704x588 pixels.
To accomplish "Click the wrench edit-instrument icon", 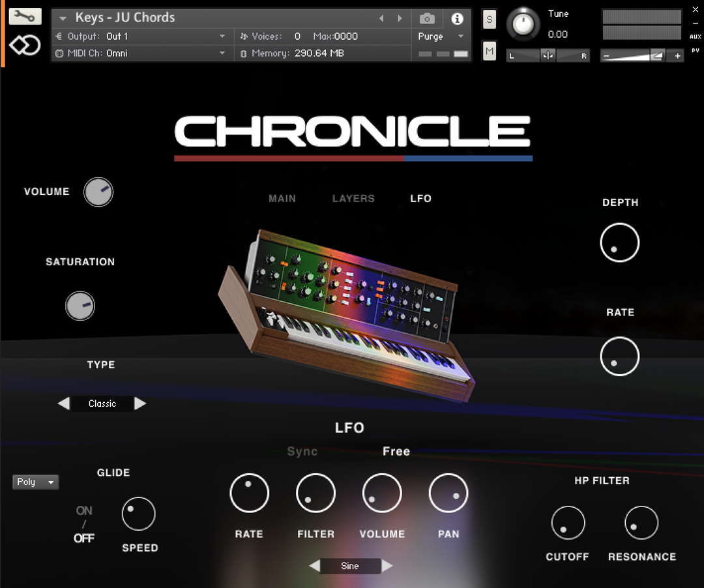I will coord(25,16).
